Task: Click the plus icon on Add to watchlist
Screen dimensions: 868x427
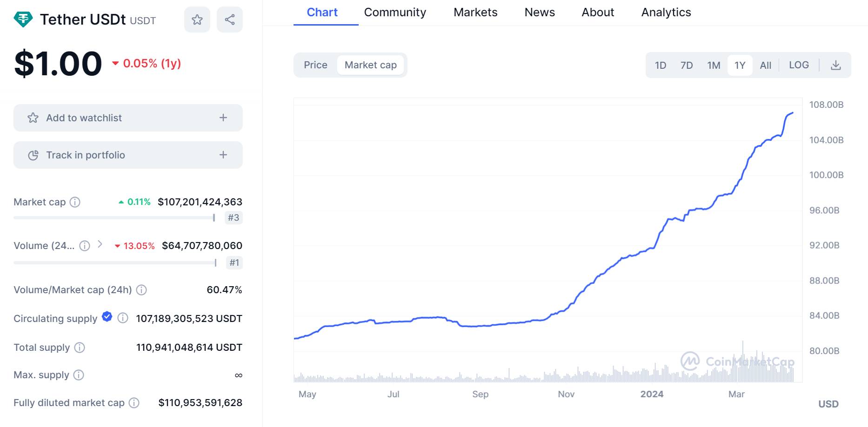Action: (223, 118)
